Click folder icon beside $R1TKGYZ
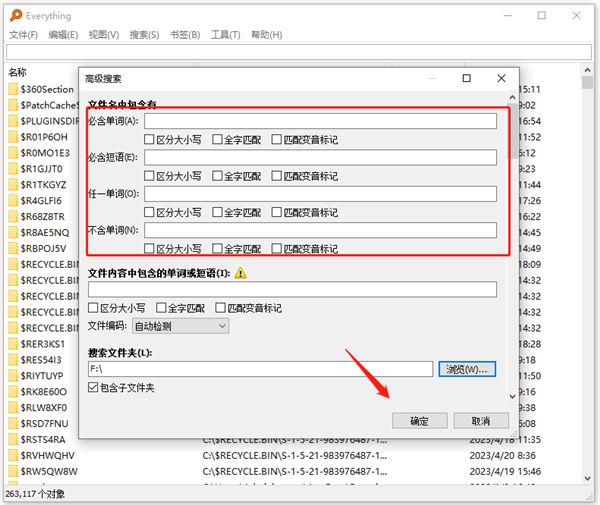The width and height of the screenshot is (600, 505). (x=13, y=185)
